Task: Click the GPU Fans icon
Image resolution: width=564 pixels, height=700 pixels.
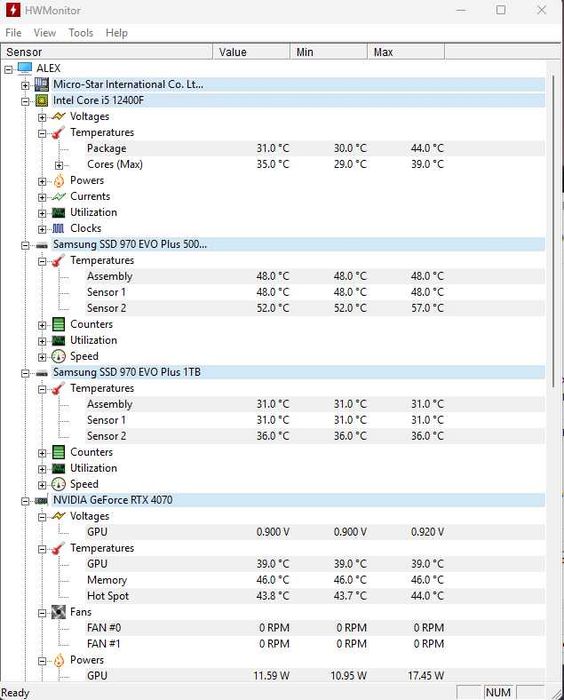Action: tap(58, 612)
